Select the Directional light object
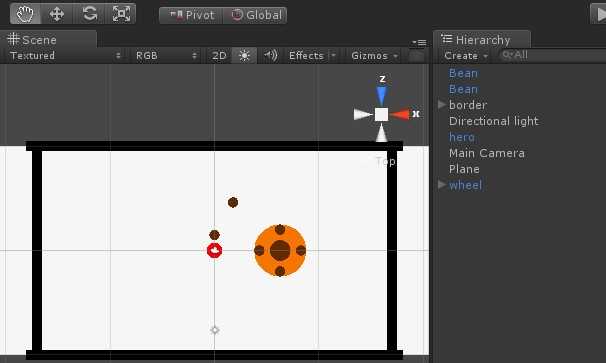 click(x=494, y=121)
